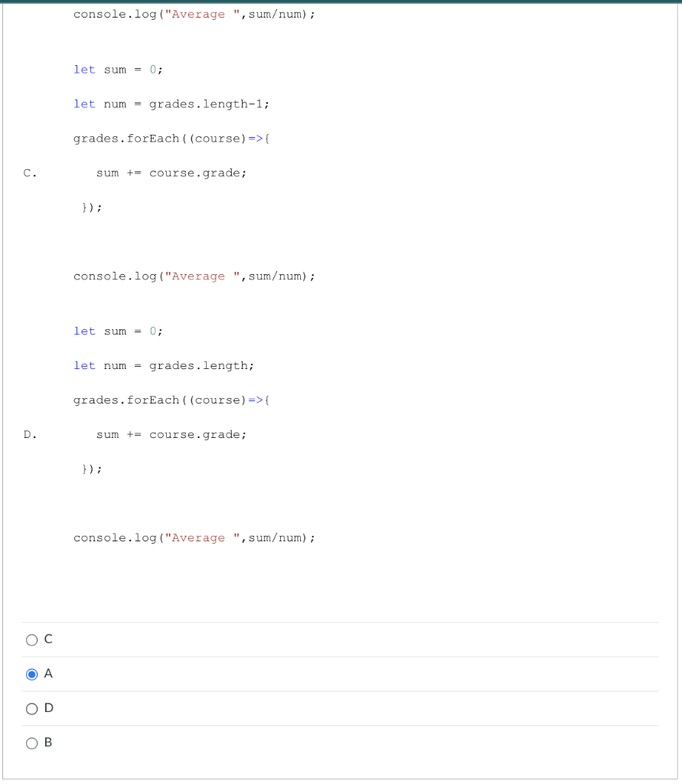Click the letter C marking the third answer
This screenshot has width=682, height=784.
pyautogui.click(x=29, y=172)
